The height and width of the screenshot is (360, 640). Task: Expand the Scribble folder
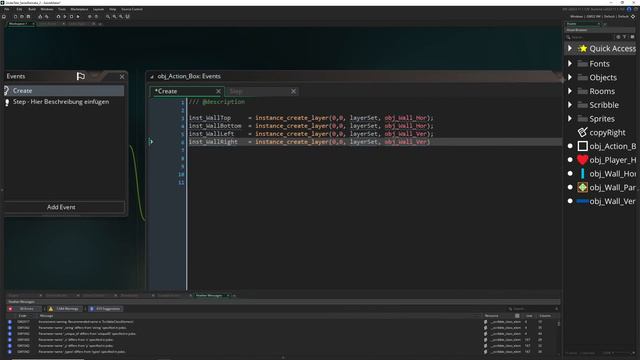coord(570,105)
